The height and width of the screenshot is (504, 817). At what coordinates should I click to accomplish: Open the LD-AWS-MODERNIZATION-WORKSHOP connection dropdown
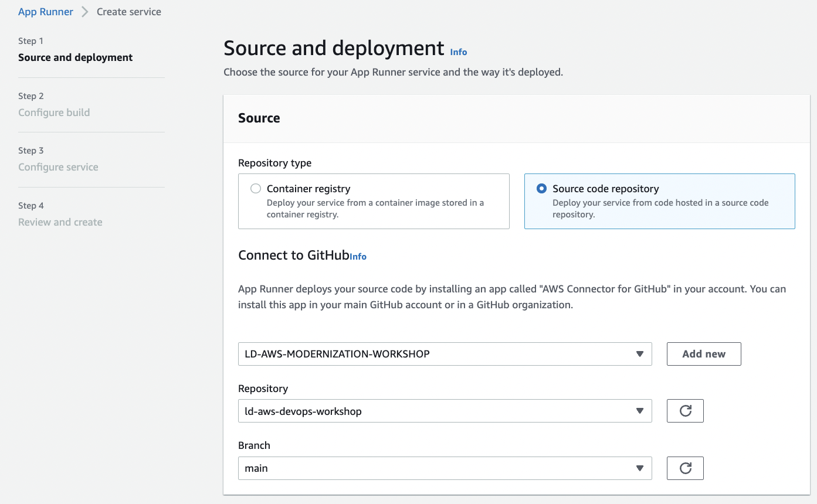point(445,354)
